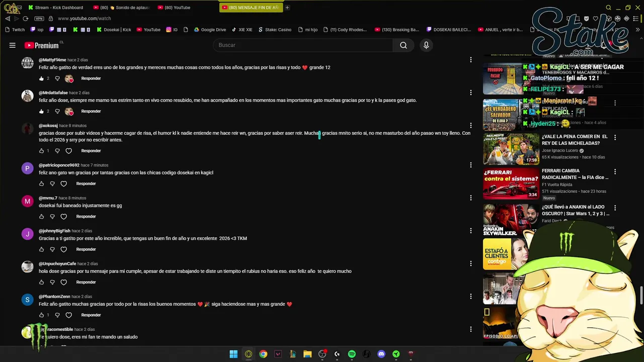Open the three-dot menu on @UnpuchoyunCafe's comment

471,263
